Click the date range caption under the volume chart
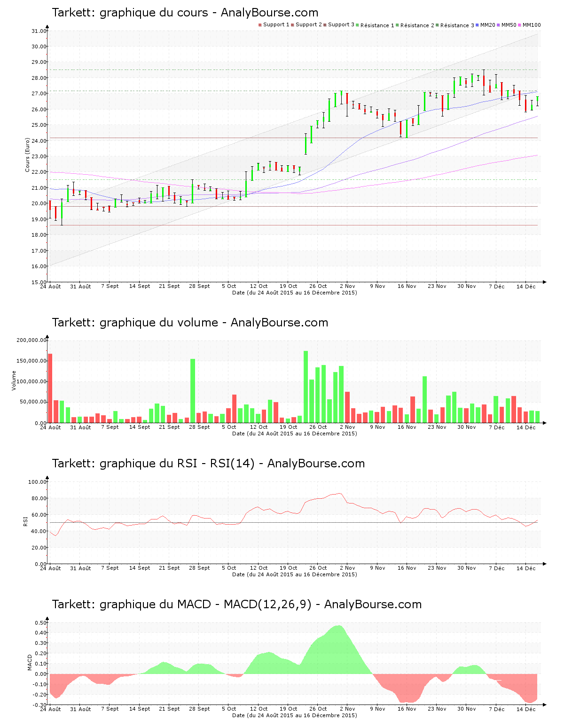Viewport: 564px width, 728px height. tap(295, 434)
